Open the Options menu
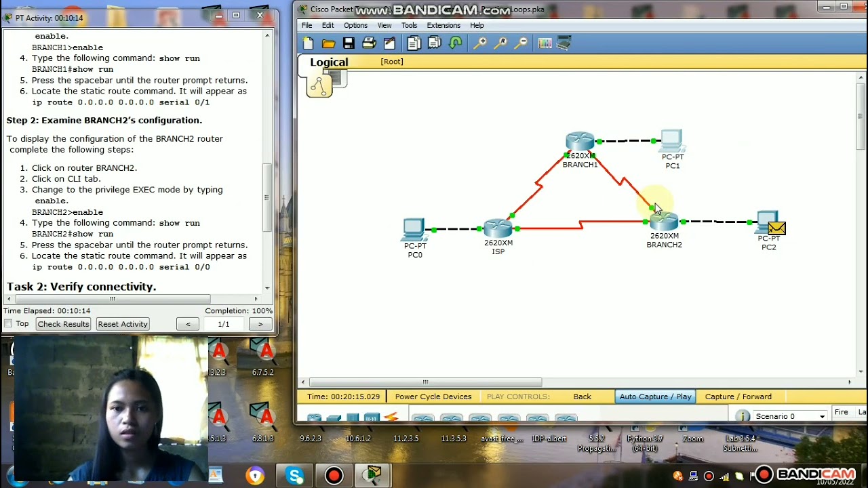Viewport: 868px width, 488px height. (355, 25)
